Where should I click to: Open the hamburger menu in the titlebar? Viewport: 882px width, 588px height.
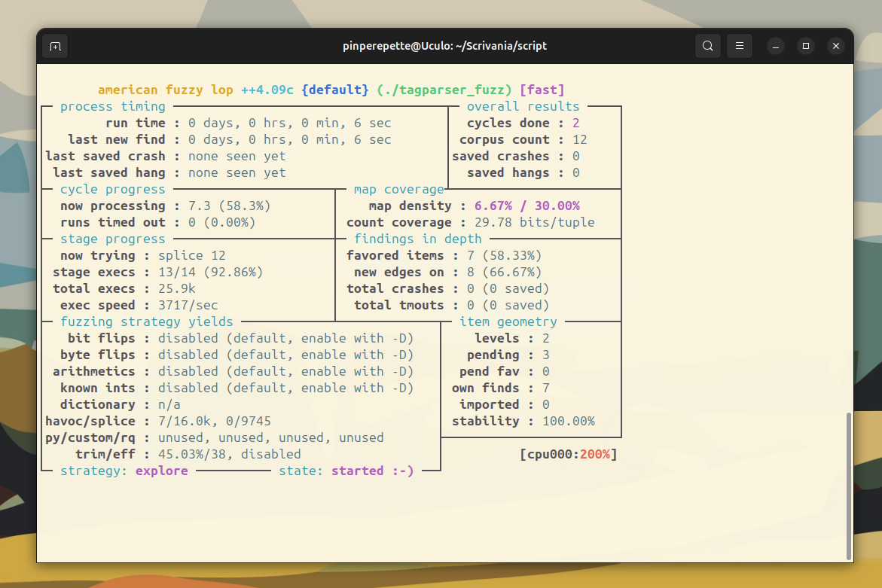pyautogui.click(x=739, y=45)
